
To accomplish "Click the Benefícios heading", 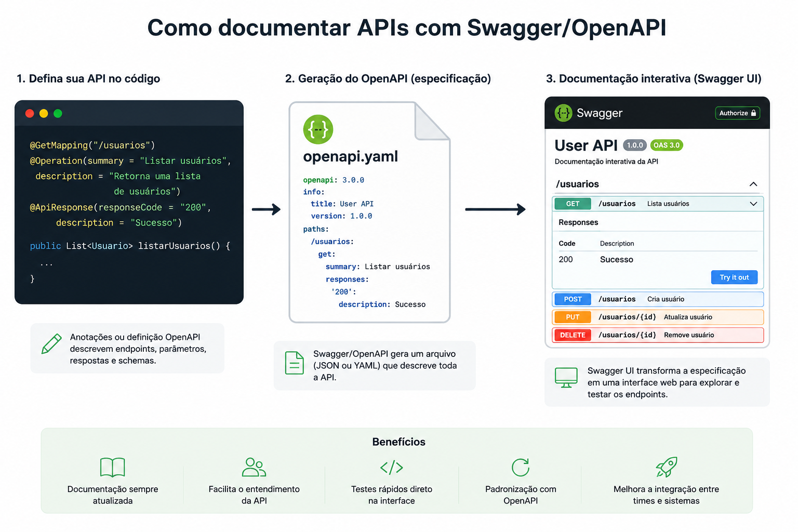I will pyautogui.click(x=398, y=442).
